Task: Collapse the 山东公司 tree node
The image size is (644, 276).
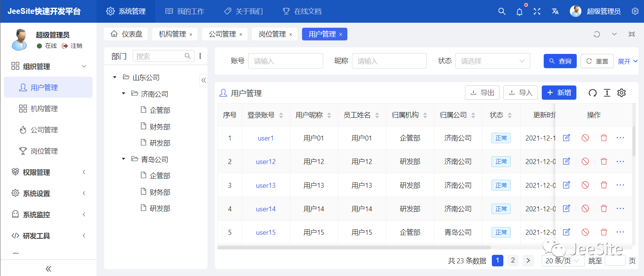Action: [115, 77]
